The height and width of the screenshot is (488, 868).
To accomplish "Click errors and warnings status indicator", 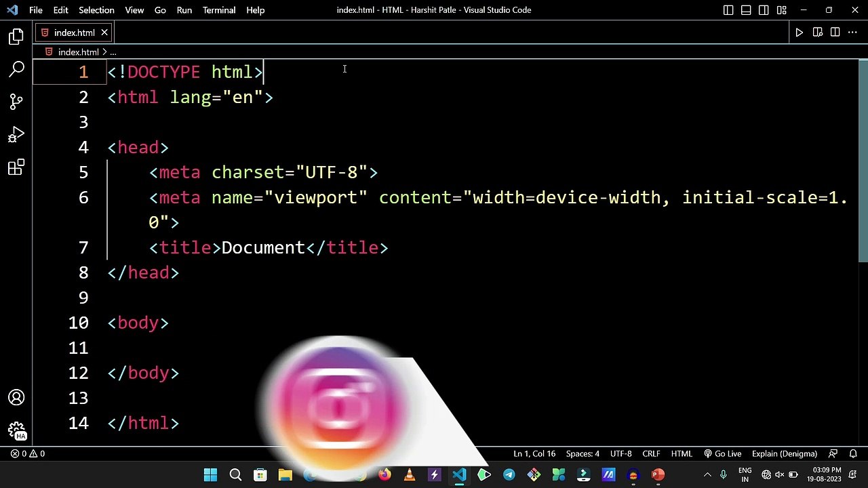I will click(x=27, y=453).
